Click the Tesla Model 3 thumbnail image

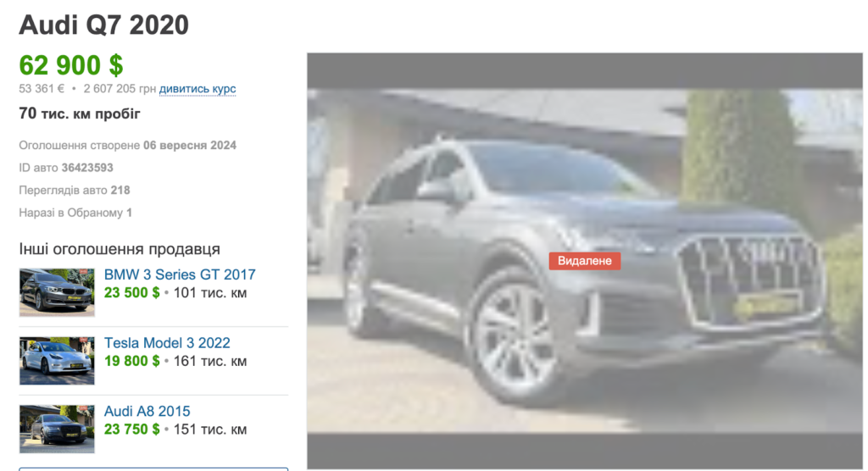click(x=57, y=361)
